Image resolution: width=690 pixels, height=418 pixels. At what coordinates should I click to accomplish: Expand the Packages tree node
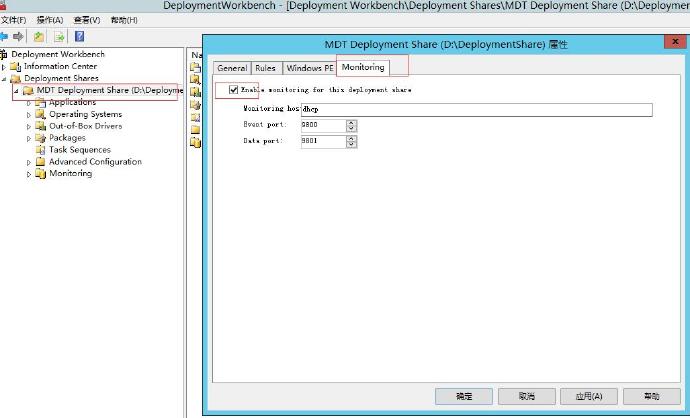pyautogui.click(x=29, y=139)
